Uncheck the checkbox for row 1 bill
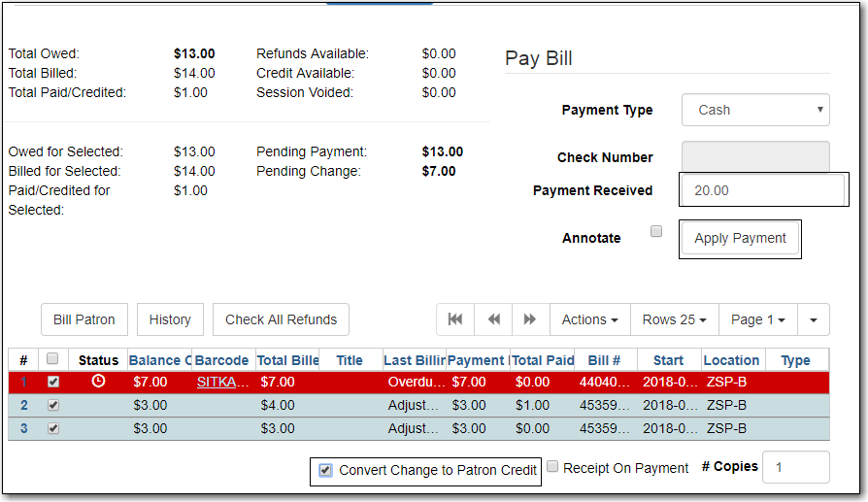This screenshot has width=868, height=502. pyautogui.click(x=53, y=382)
